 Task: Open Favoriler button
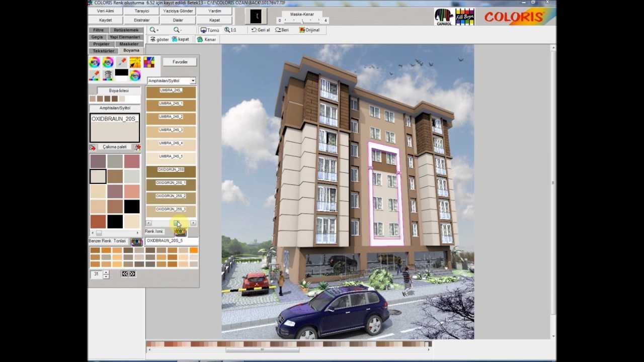pyautogui.click(x=180, y=62)
